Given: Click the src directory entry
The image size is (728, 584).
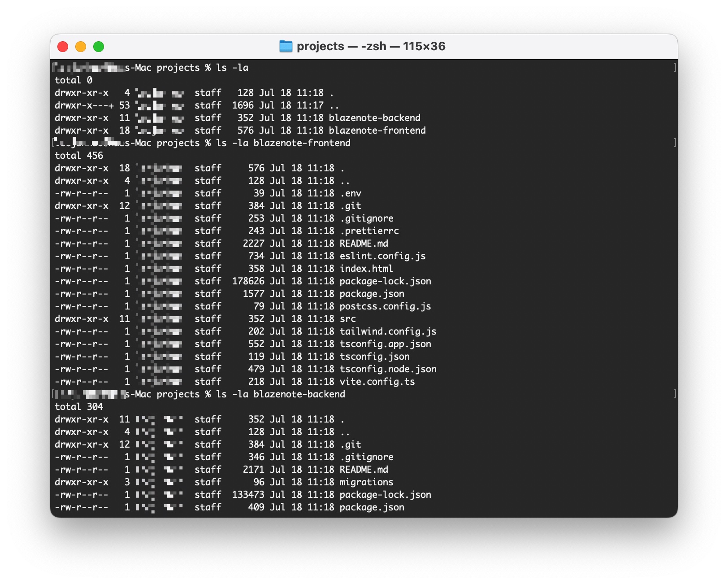Looking at the screenshot, I should [x=347, y=319].
